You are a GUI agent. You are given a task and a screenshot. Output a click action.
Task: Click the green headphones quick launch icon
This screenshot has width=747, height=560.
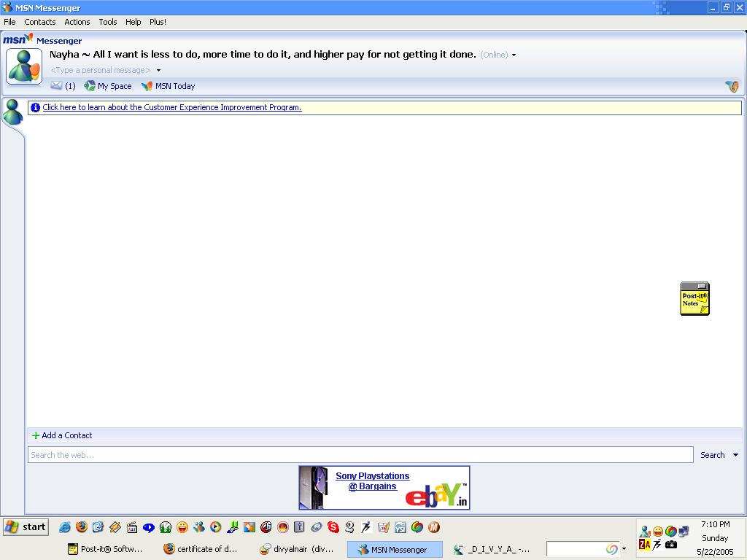pyautogui.click(x=166, y=527)
